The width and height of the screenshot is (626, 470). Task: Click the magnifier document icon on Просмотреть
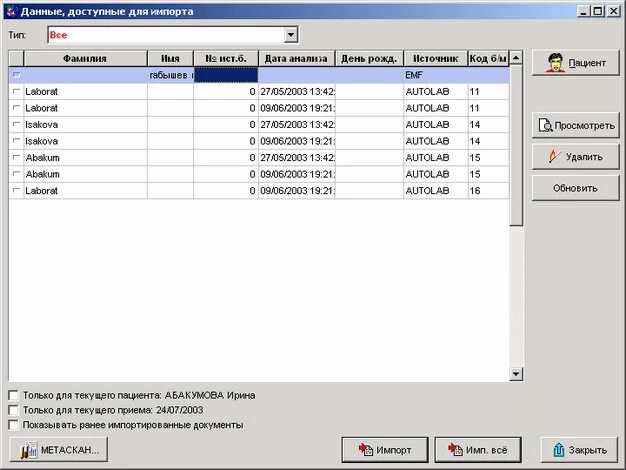(545, 125)
